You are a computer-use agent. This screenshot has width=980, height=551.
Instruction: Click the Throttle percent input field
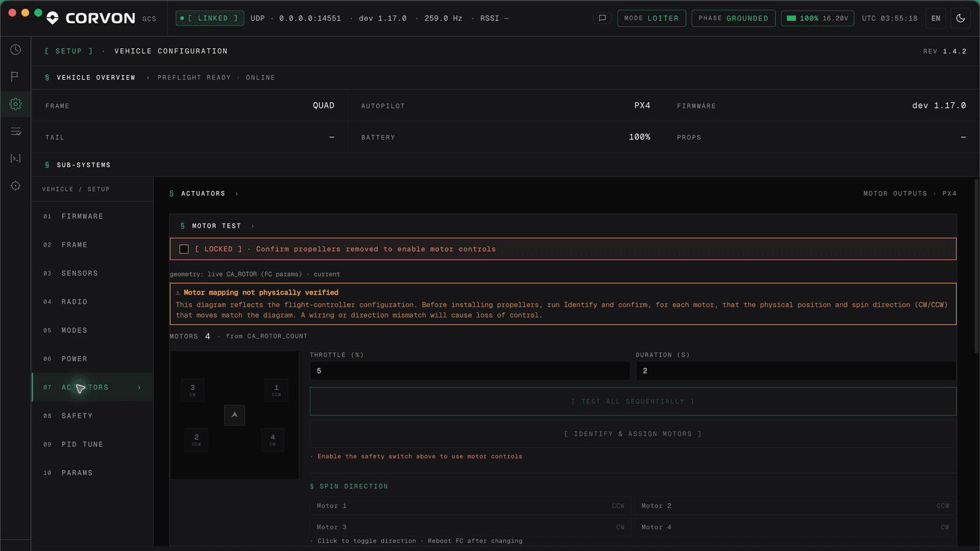(470, 371)
